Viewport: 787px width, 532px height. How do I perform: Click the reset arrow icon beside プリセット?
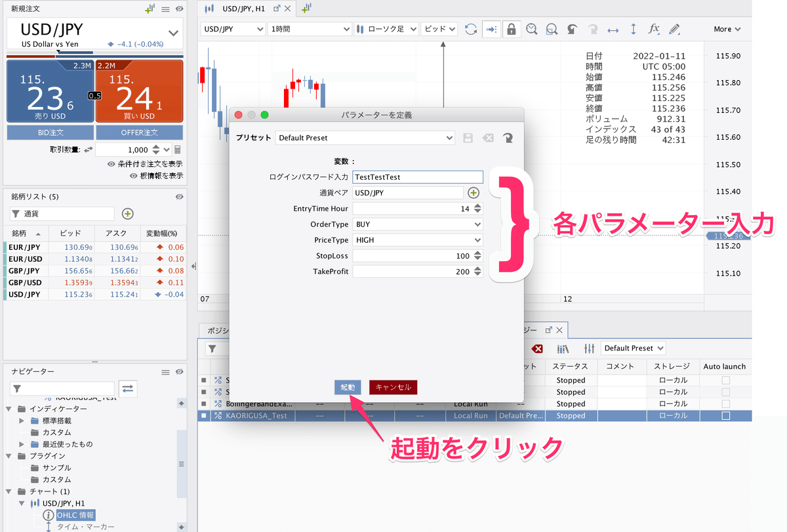[508, 138]
